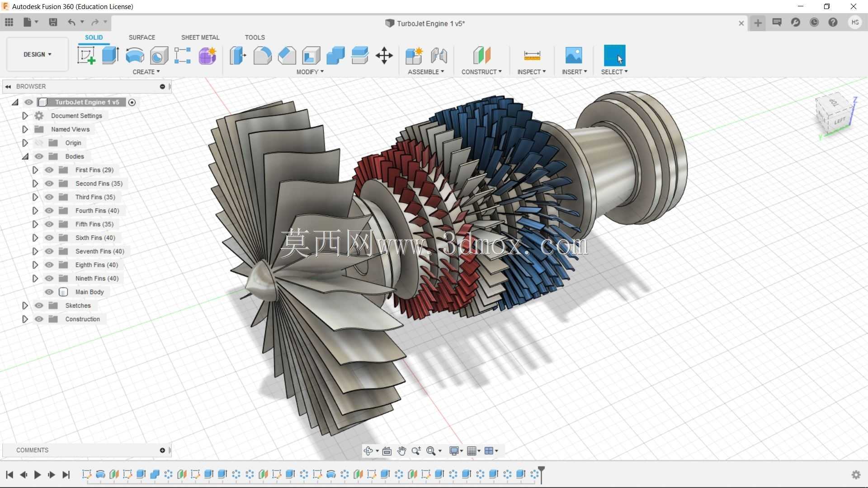
Task: Collapse the Bodies folder
Action: (25, 156)
